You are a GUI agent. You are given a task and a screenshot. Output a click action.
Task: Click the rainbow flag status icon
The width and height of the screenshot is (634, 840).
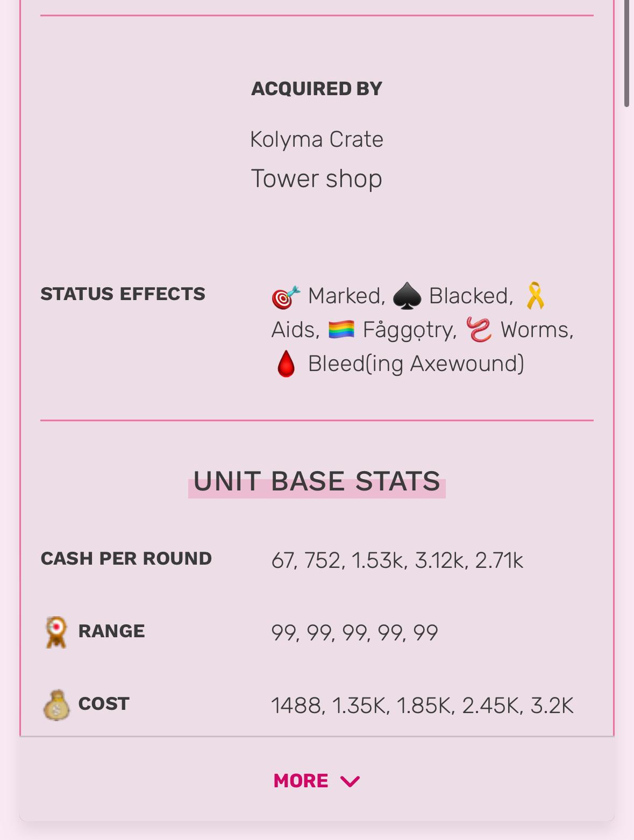341,330
